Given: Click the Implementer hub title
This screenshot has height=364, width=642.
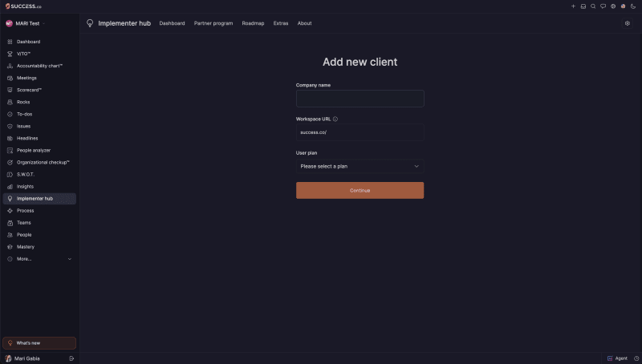Looking at the screenshot, I should [124, 23].
